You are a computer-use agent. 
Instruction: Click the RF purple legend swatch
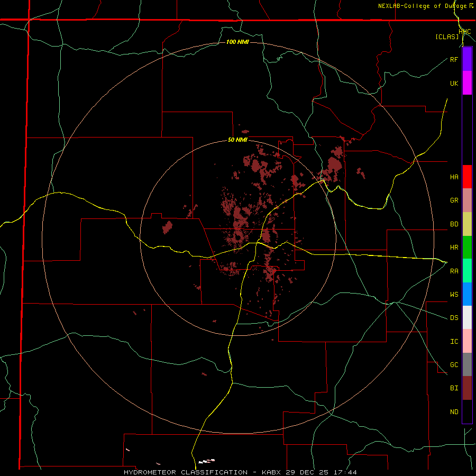click(x=467, y=59)
